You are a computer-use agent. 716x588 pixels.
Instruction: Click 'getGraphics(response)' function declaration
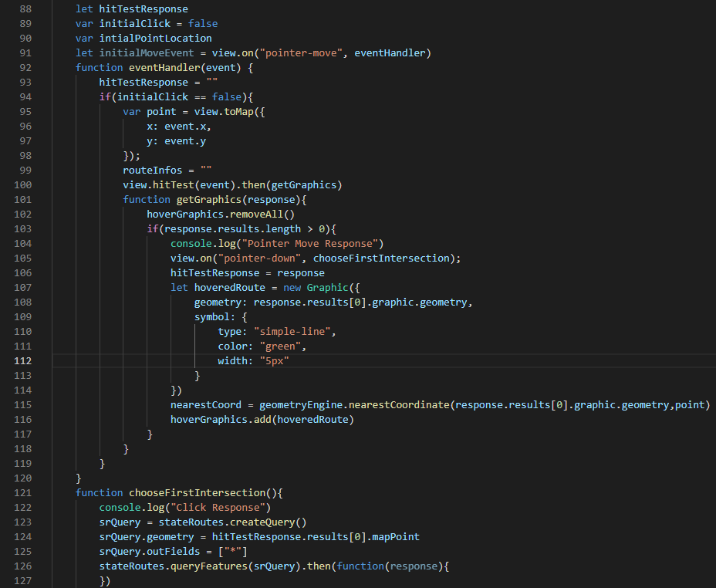click(x=238, y=200)
